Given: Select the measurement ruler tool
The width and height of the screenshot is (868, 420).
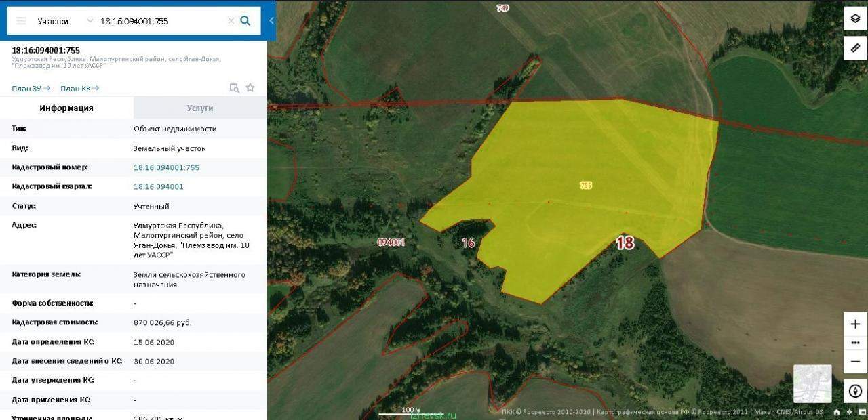Looking at the screenshot, I should (x=855, y=48).
